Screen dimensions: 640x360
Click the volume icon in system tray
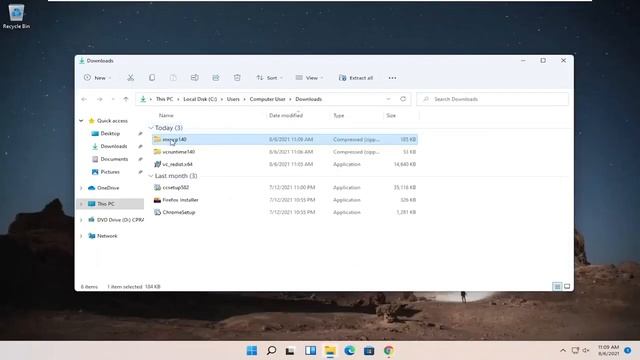click(x=586, y=351)
